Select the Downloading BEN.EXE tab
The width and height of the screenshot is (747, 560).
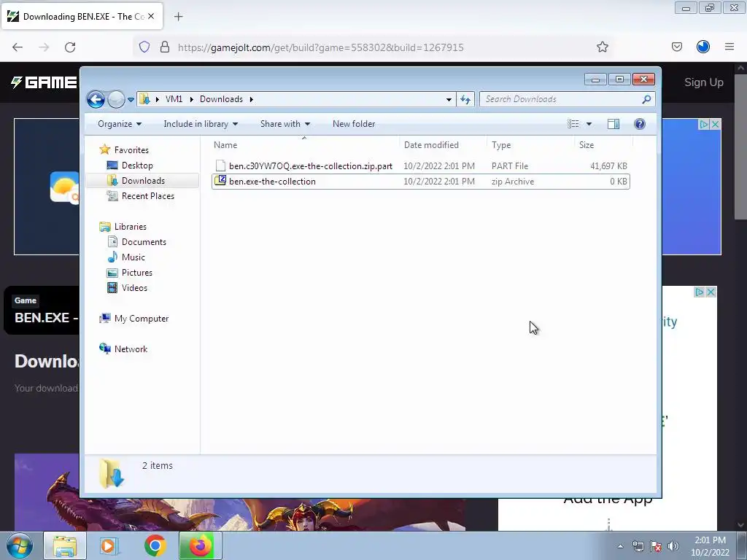click(x=82, y=16)
